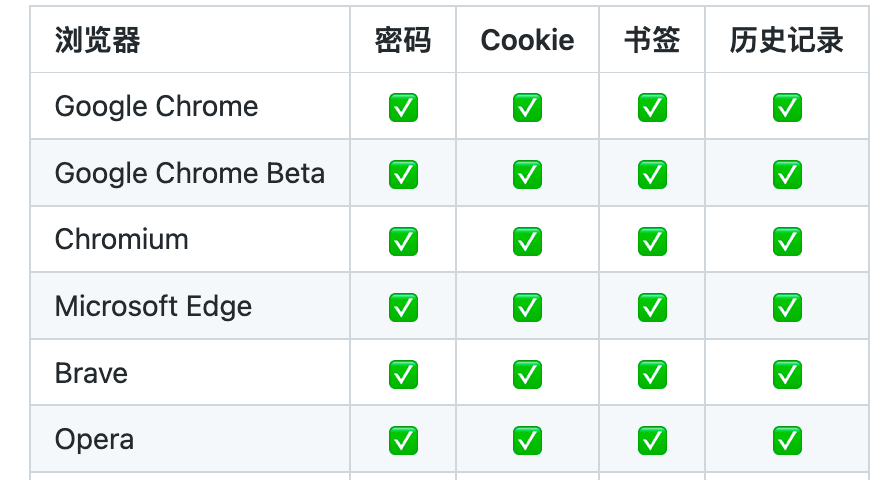Click the Brave Cookie checkmark
This screenshot has width=890, height=480.
(527, 374)
